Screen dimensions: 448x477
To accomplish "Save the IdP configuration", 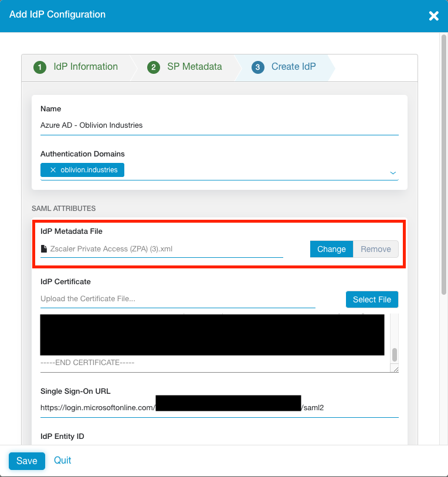I will pyautogui.click(x=26, y=461).
